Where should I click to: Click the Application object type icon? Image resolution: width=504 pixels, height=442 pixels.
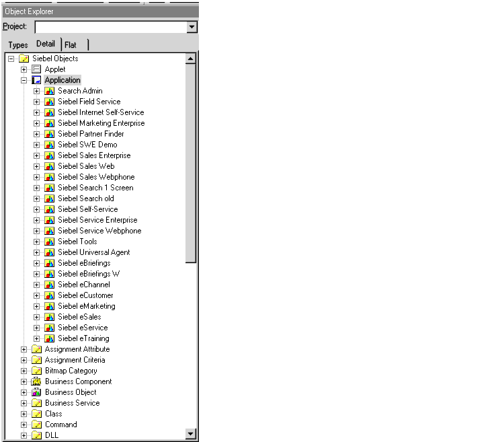[36, 80]
